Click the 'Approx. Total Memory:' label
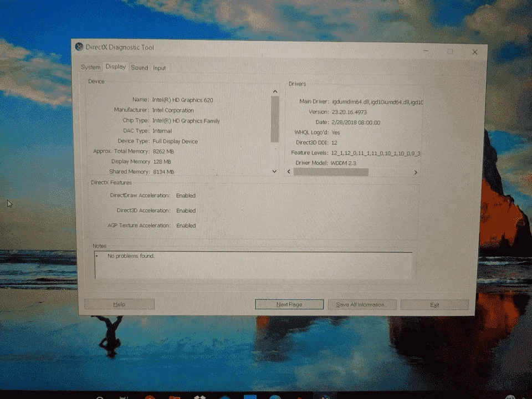This screenshot has height=399, width=532. [121, 151]
